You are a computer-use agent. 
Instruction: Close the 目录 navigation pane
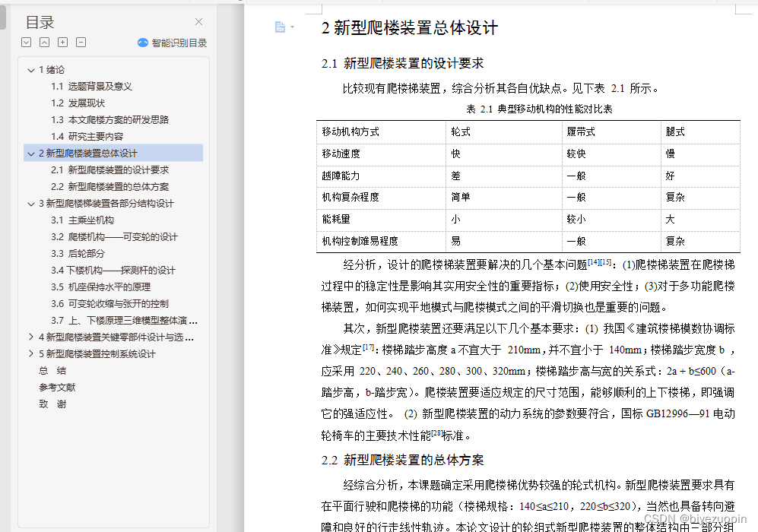198,22
